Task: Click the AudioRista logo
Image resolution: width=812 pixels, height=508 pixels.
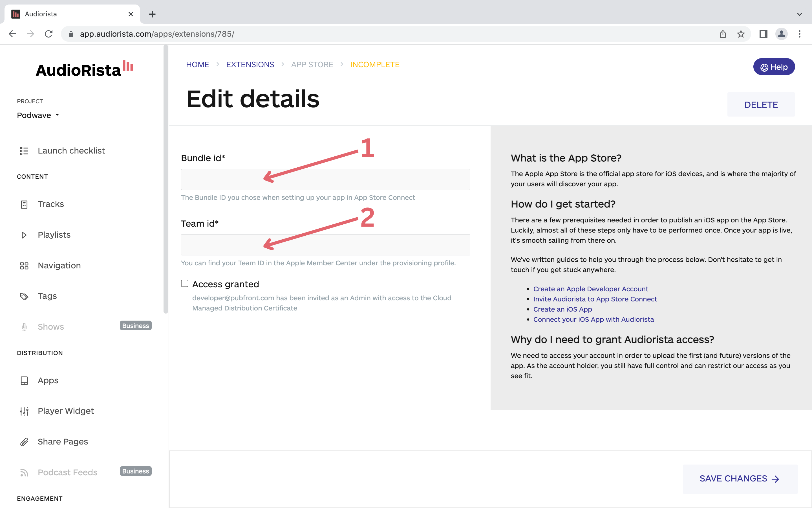Action: (x=85, y=69)
